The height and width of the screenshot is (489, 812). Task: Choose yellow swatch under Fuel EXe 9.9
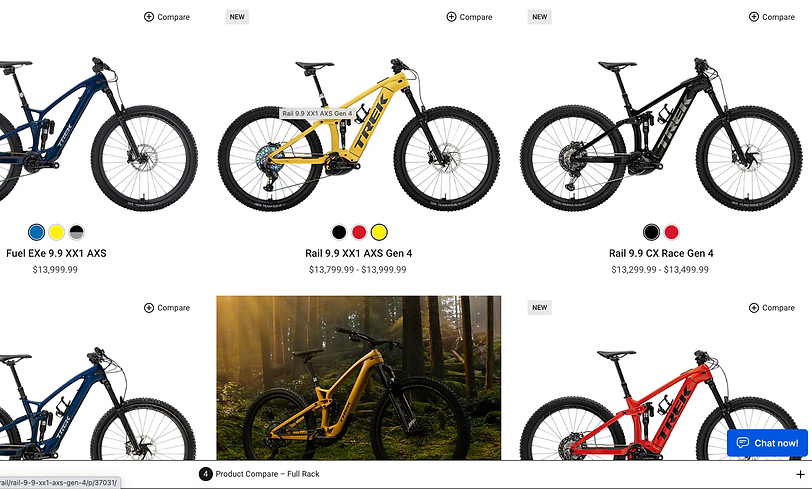(56, 232)
